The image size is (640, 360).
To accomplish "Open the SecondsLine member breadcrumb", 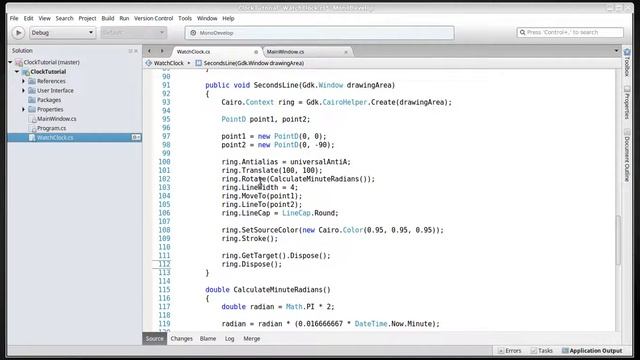I will tap(250, 63).
